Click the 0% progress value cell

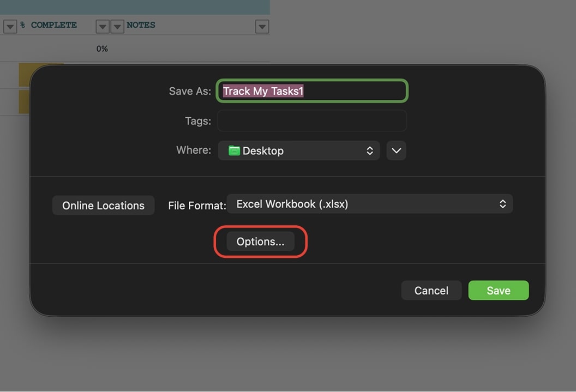[102, 49]
